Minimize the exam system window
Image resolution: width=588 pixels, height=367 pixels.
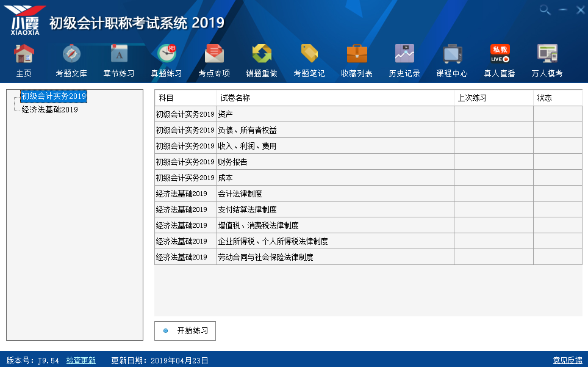coord(563,10)
